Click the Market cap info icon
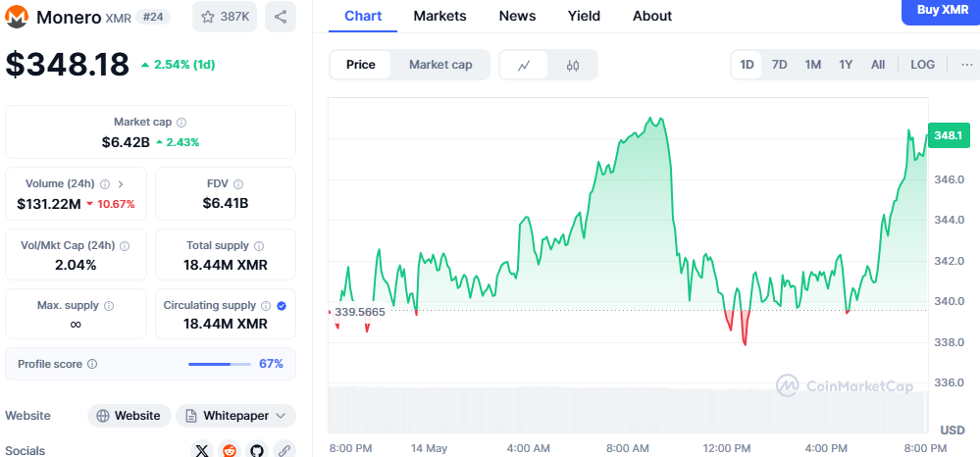This screenshot has width=980, height=457. coord(181,123)
